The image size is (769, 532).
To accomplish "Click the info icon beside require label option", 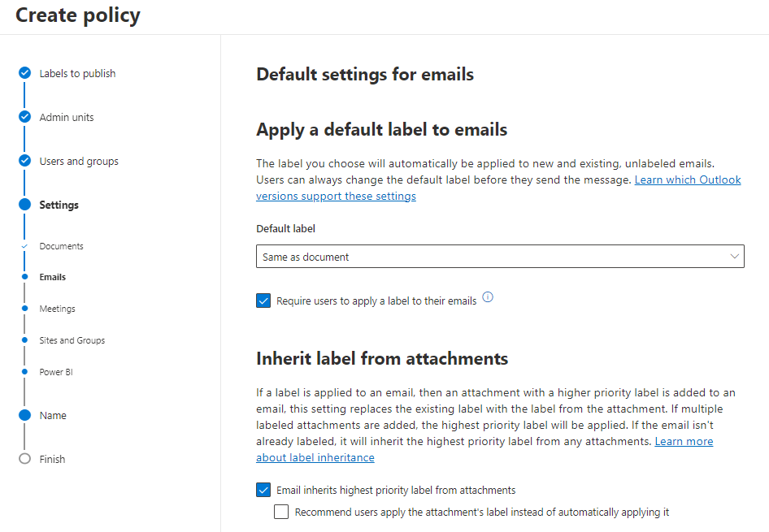I will point(488,297).
